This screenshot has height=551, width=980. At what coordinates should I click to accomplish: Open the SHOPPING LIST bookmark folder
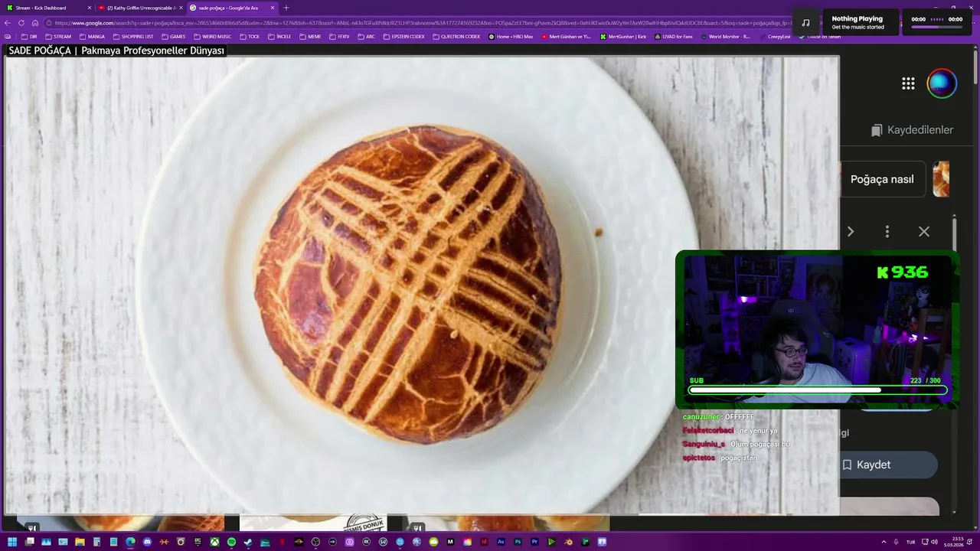[x=133, y=36]
